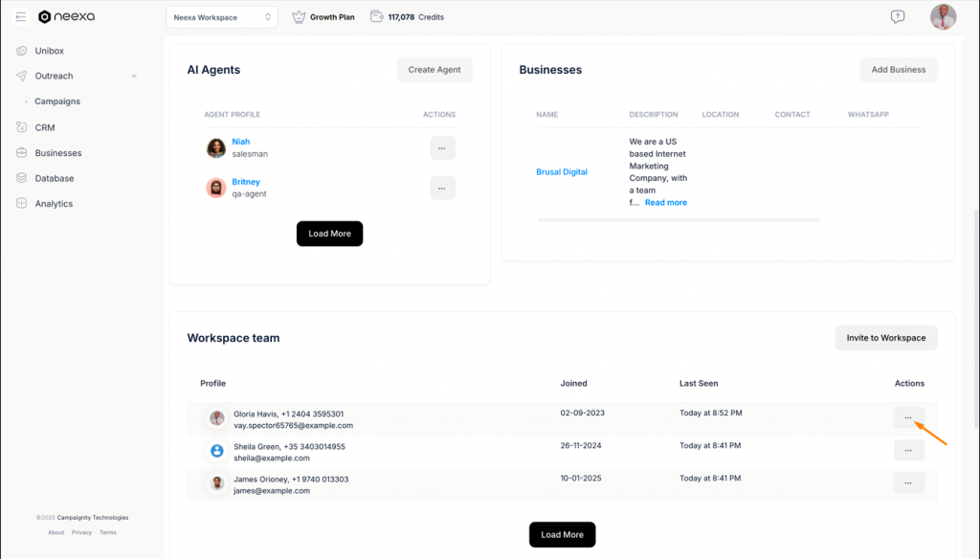
Task: Open CRM in the sidebar
Action: (x=44, y=127)
